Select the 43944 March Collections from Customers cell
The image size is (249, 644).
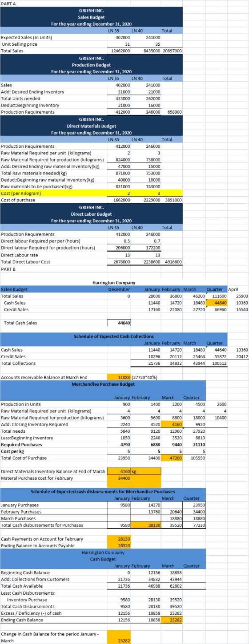coord(176,579)
